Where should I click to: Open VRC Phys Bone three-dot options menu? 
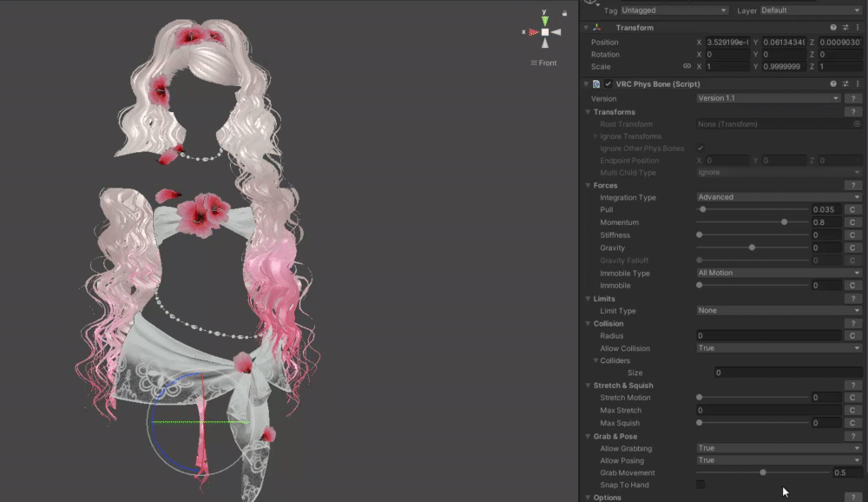858,84
